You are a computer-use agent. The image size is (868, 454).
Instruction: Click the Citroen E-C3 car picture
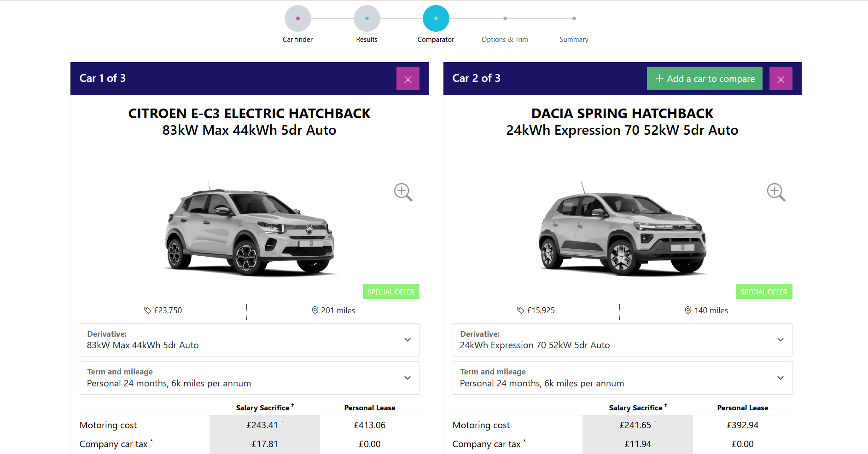pyautogui.click(x=249, y=229)
